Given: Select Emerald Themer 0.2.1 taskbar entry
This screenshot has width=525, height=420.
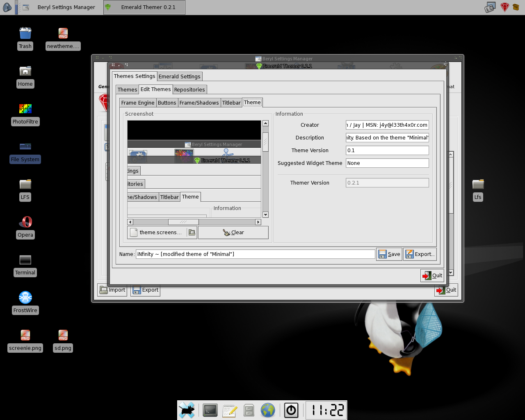Looking at the screenshot, I should 144,7.
